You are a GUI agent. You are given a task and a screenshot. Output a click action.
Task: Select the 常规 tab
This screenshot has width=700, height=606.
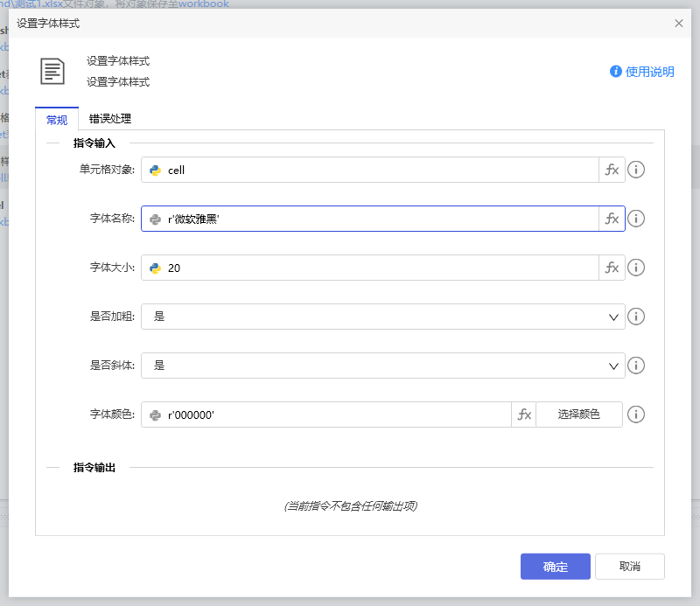click(x=56, y=118)
